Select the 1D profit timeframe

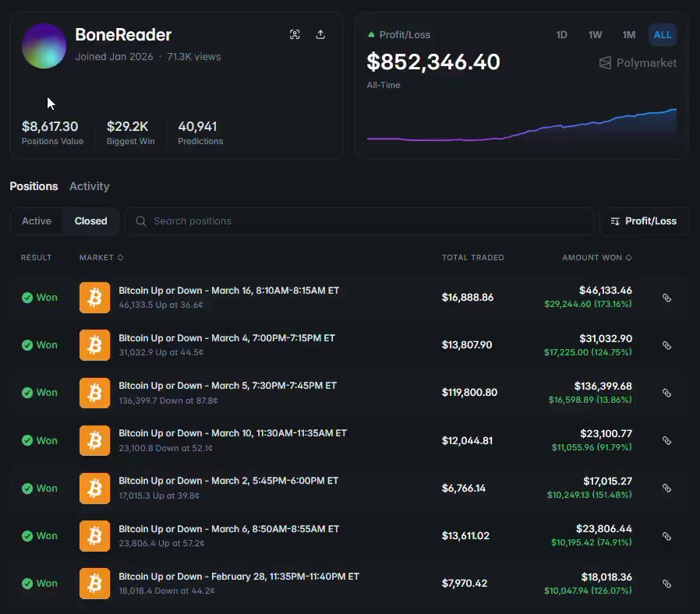coord(561,35)
